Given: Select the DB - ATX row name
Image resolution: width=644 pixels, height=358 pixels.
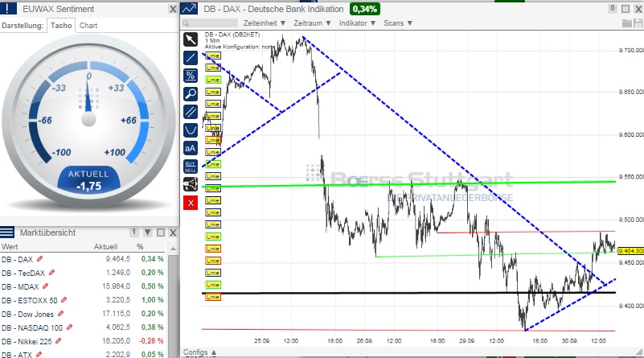Looking at the screenshot, I should pyautogui.click(x=16, y=354).
